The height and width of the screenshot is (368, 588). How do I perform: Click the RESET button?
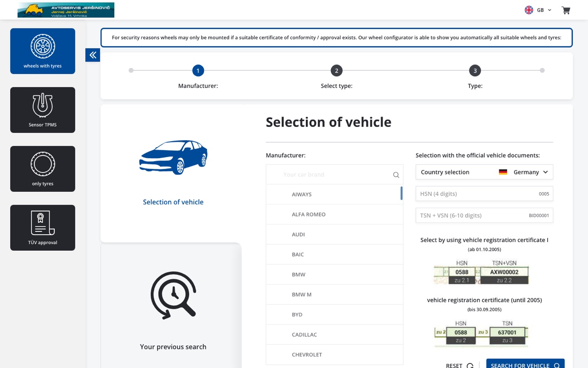pyautogui.click(x=460, y=366)
